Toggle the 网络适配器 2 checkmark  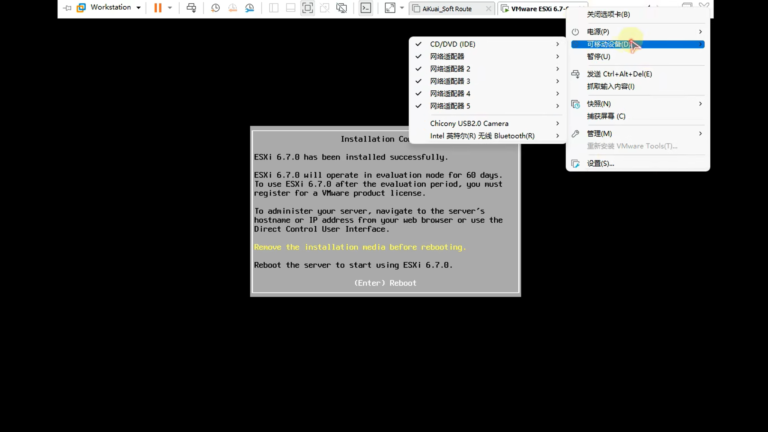[418, 69]
